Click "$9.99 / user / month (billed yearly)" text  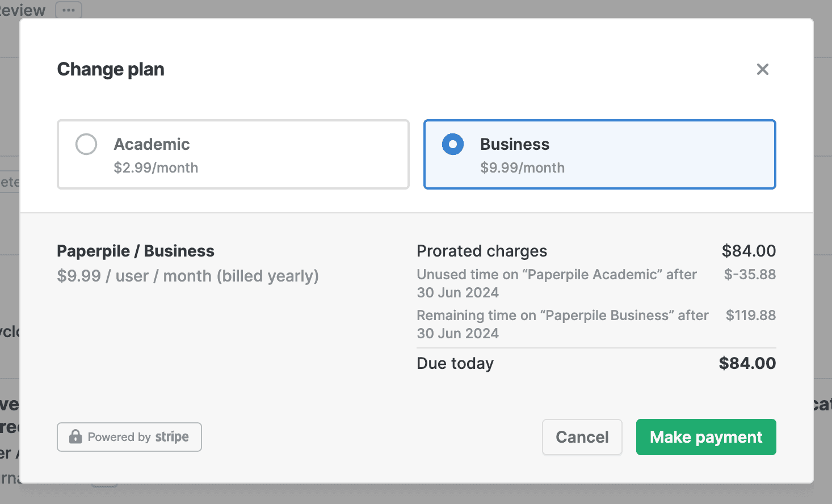pyautogui.click(x=188, y=276)
